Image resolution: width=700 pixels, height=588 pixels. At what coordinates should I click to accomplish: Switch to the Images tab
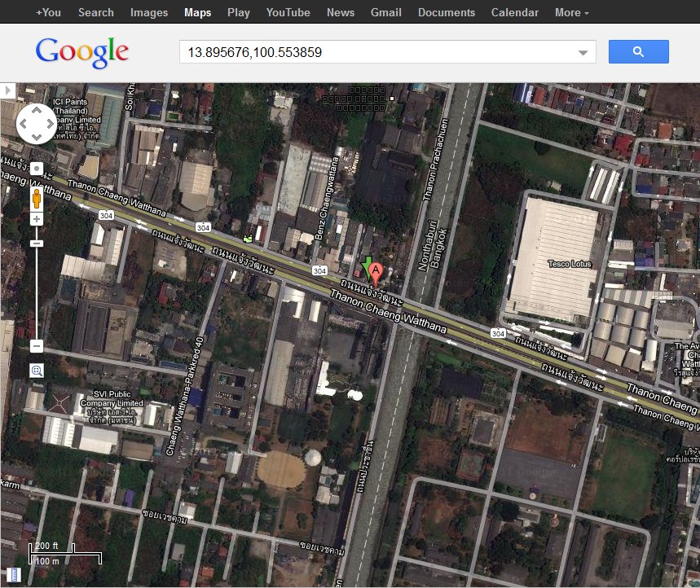149,12
